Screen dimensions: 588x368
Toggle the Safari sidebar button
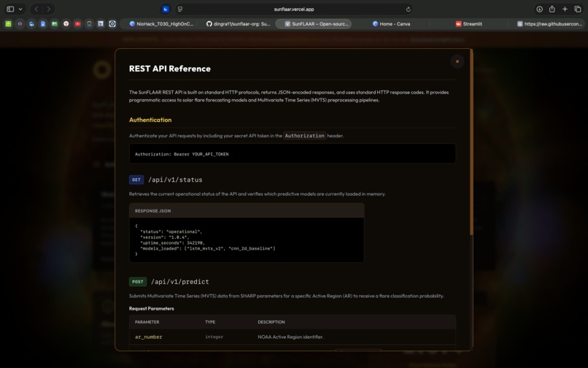pos(10,9)
